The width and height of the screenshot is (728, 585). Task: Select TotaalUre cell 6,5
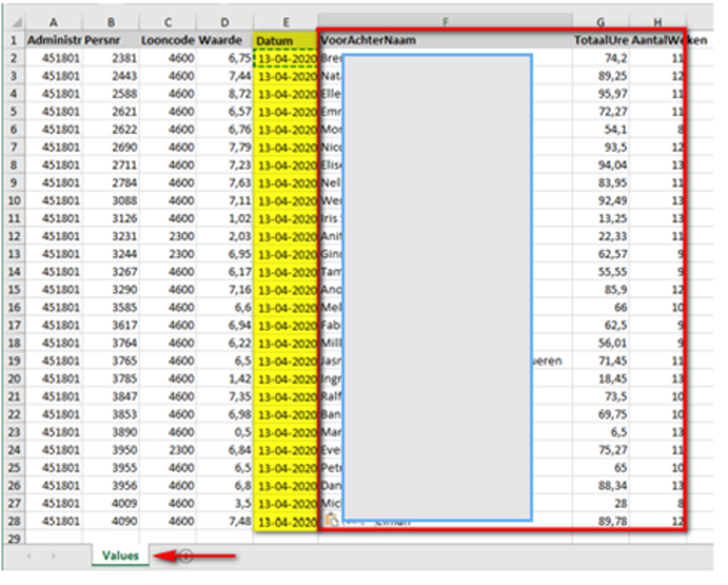(601, 433)
